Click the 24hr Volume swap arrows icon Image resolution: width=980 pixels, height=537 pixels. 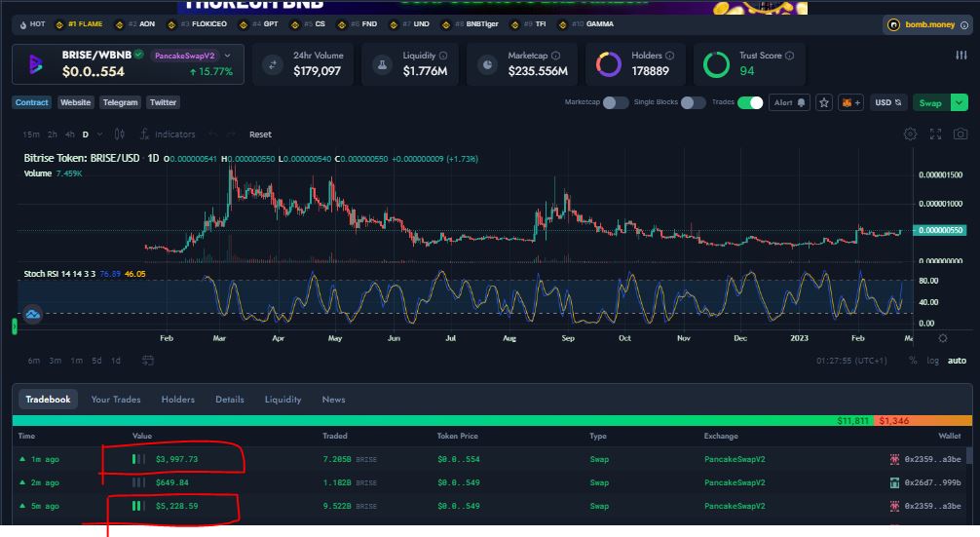click(x=273, y=63)
